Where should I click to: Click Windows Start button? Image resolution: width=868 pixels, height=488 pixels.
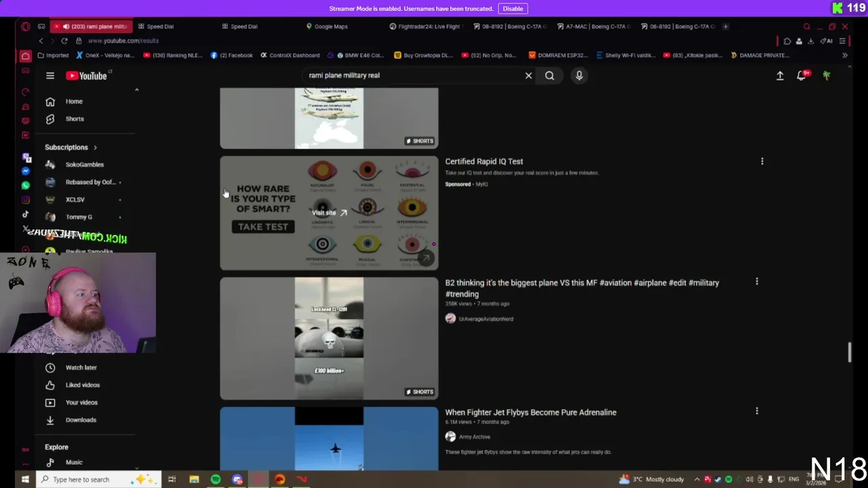click(25, 480)
